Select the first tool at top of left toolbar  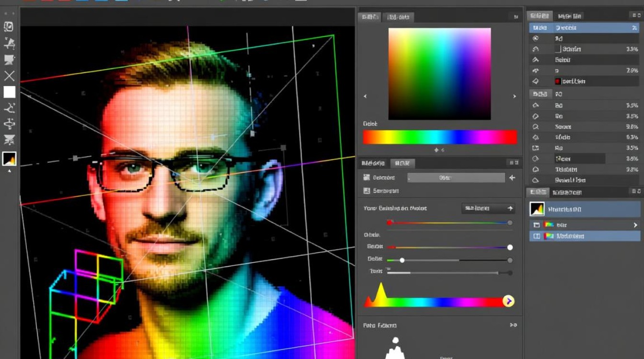tap(9, 27)
